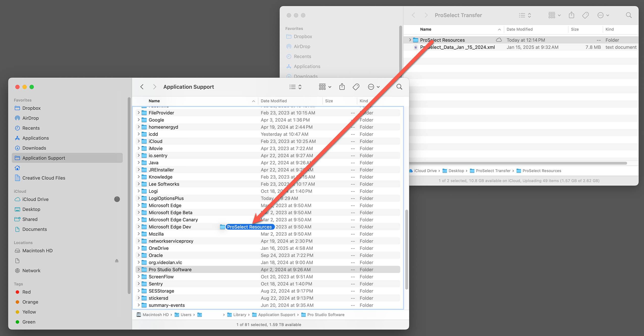Click Library in the bottom path bar
The width and height of the screenshot is (644, 336).
point(240,315)
